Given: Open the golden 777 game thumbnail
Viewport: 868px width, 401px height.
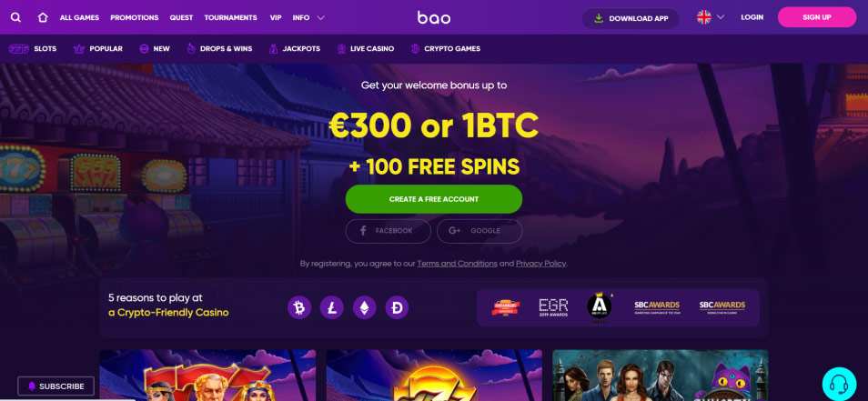Looking at the screenshot, I should click(434, 375).
